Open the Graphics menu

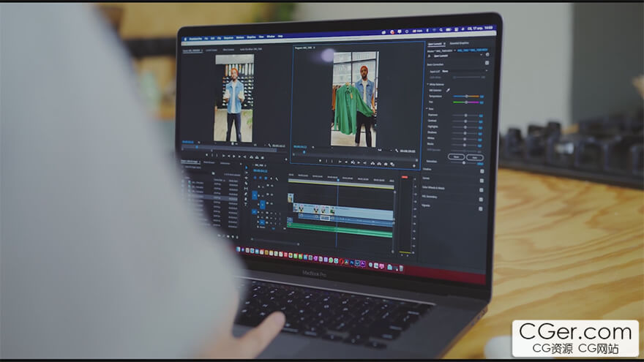[x=251, y=37]
